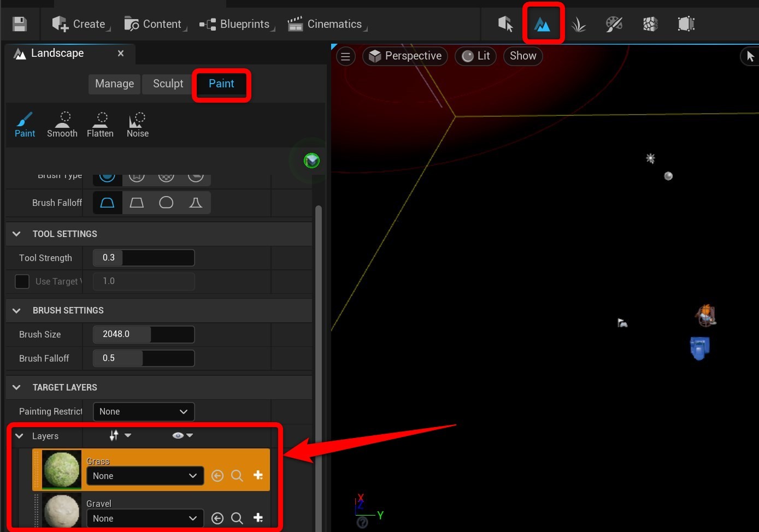Close the Landscape panel tab

click(121, 54)
